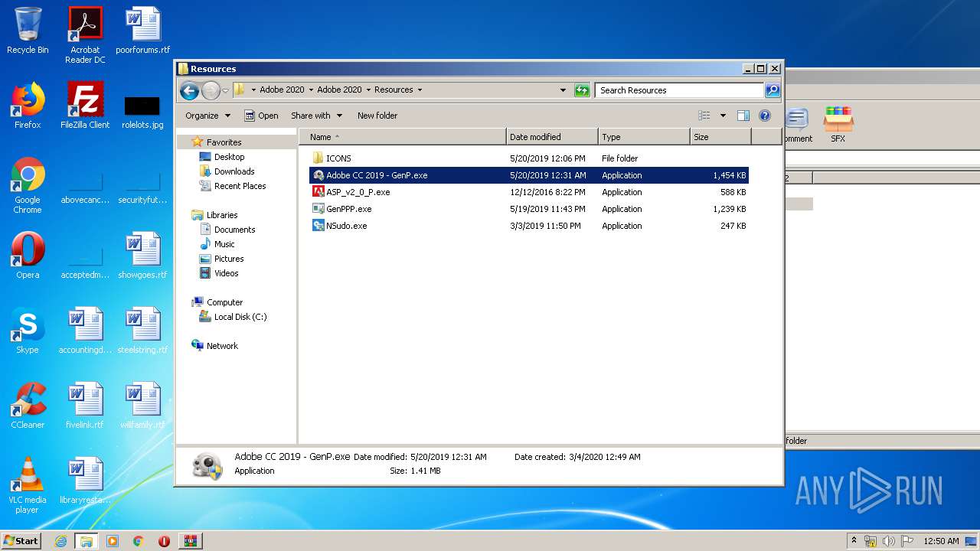The height and width of the screenshot is (551, 980).
Task: Open Music library
Action: coord(224,244)
